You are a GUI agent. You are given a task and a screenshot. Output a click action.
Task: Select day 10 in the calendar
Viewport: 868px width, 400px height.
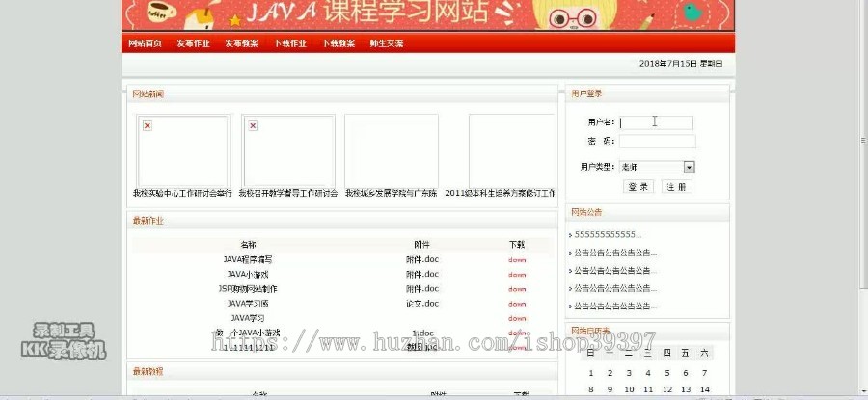pyautogui.click(x=629, y=390)
